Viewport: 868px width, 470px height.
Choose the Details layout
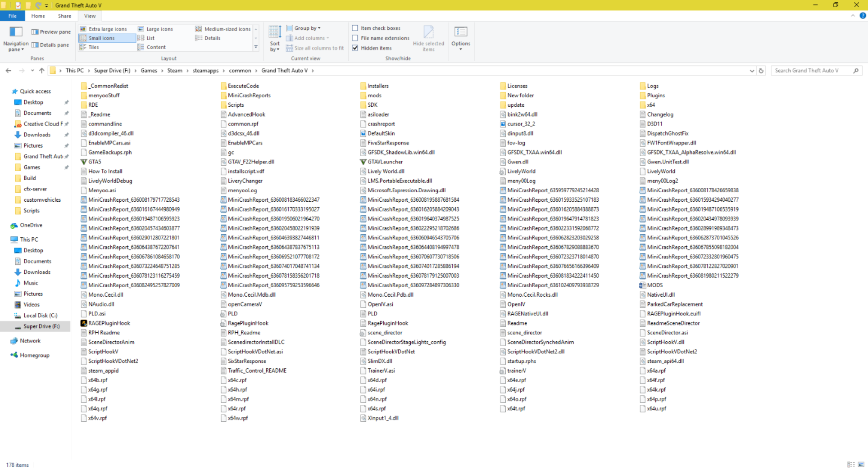coord(208,38)
